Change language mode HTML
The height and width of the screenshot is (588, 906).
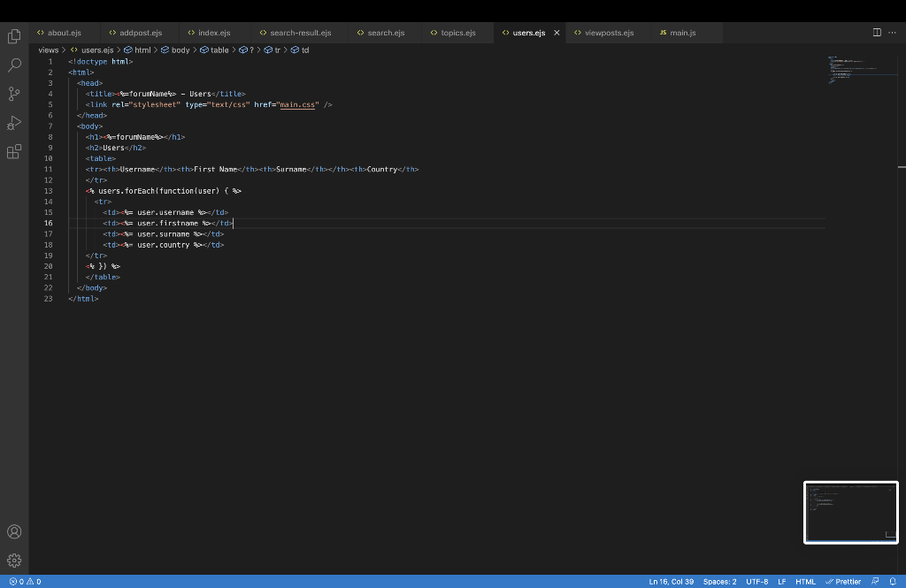pyautogui.click(x=805, y=582)
